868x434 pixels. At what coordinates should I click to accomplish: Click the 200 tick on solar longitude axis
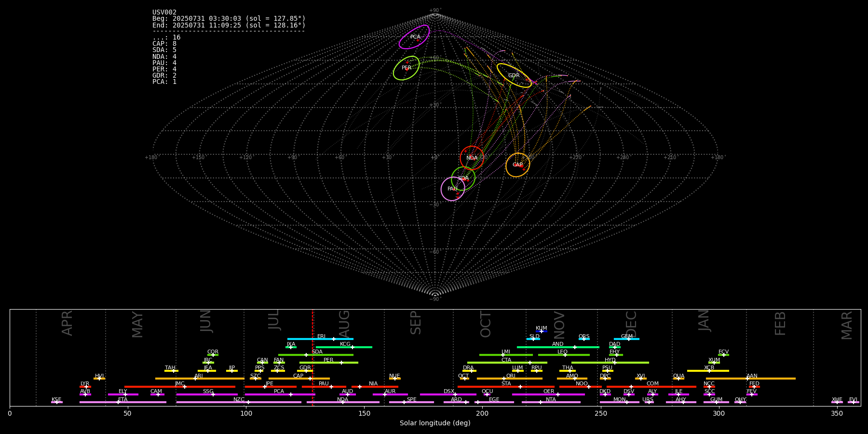click(x=482, y=413)
